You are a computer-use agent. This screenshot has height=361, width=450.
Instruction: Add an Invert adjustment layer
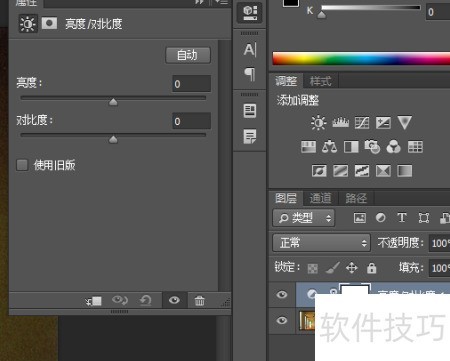(319, 171)
